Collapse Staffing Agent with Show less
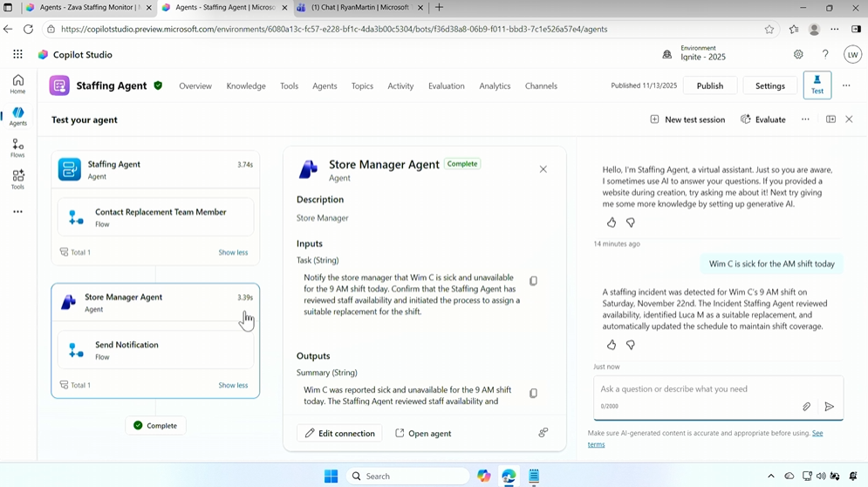868x487 pixels. point(233,252)
